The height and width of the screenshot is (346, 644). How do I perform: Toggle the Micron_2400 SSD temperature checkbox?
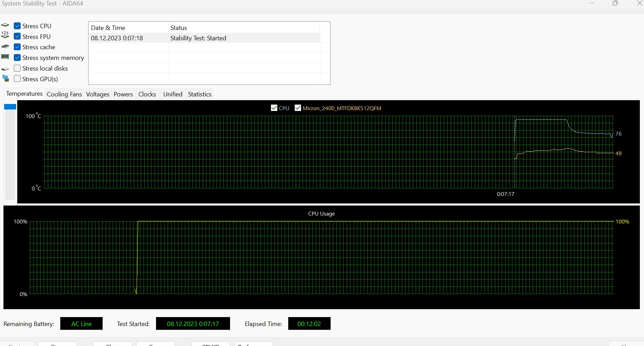coord(298,108)
